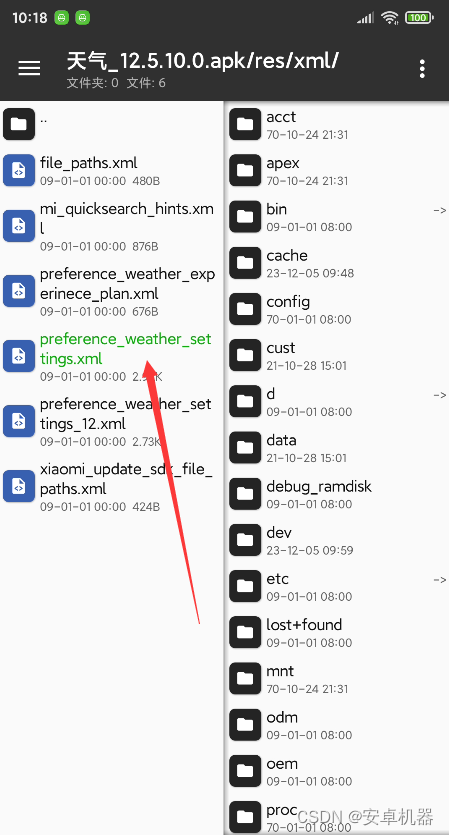Follow the bin symlink arrow
The height and width of the screenshot is (835, 449).
click(x=439, y=210)
